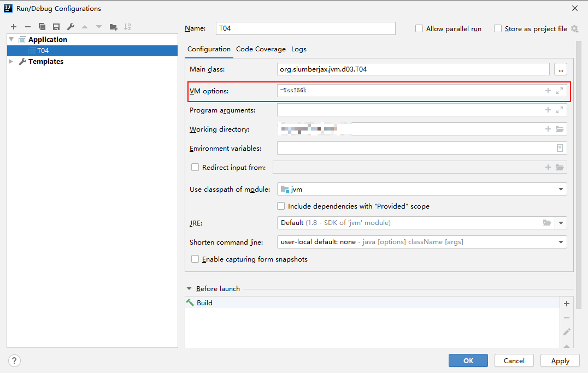588x373 pixels.
Task: Expand the Templates tree node
Action: point(11,62)
